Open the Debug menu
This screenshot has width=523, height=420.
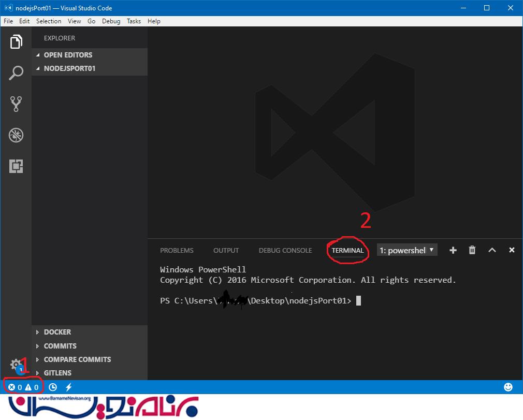point(111,21)
